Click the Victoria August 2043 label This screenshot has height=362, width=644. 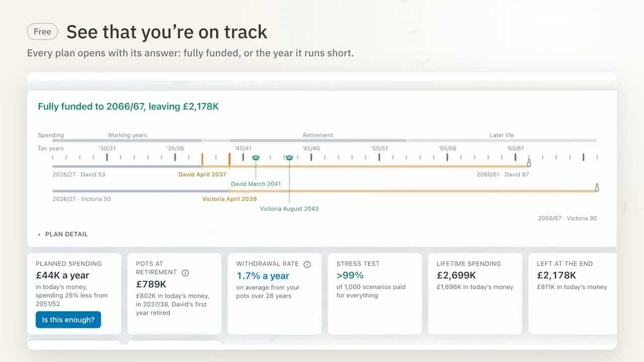[289, 209]
